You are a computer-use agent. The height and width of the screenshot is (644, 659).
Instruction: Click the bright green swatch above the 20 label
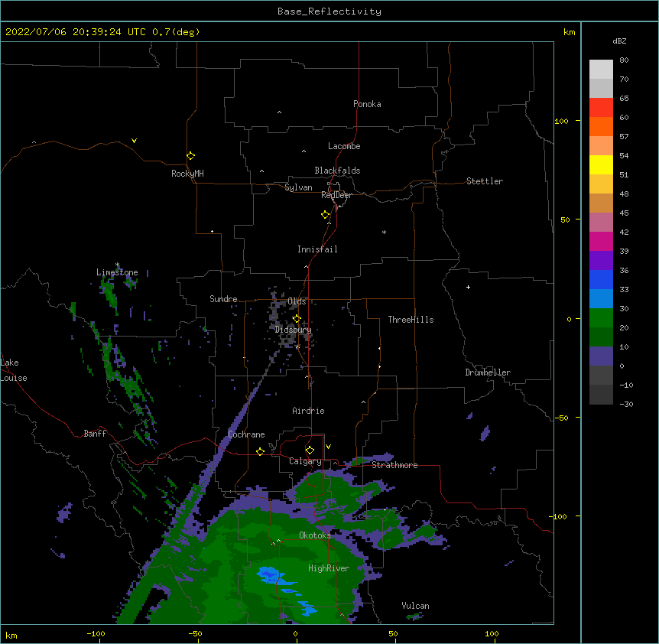pos(601,318)
